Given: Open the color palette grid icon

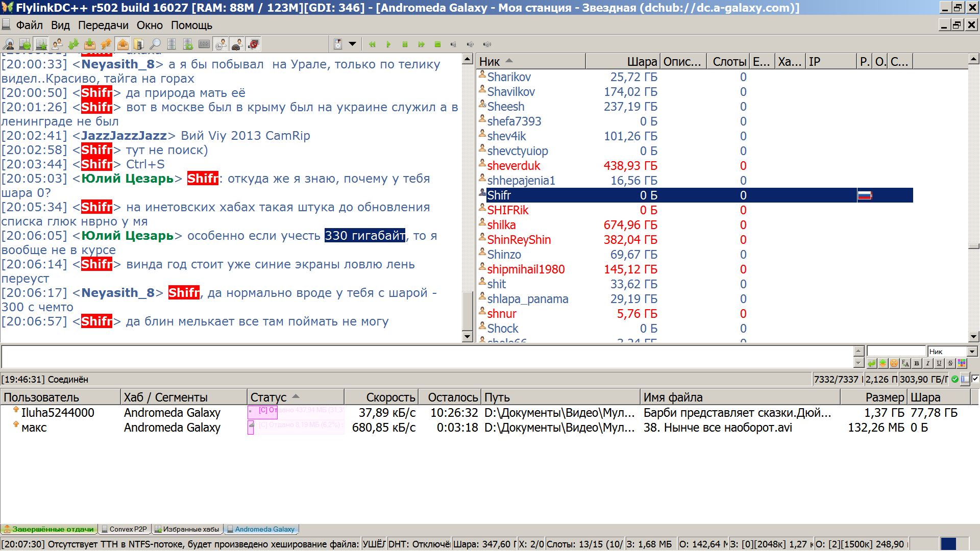Looking at the screenshot, I should [962, 363].
